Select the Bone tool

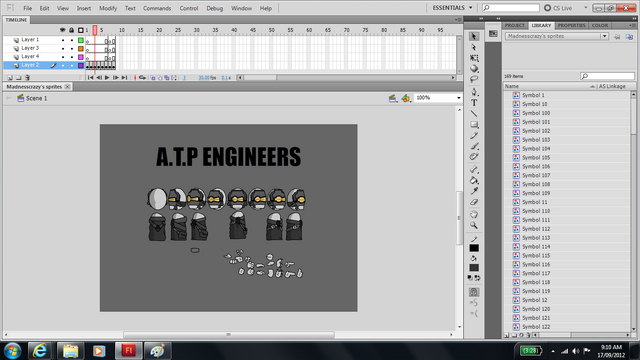point(474,169)
